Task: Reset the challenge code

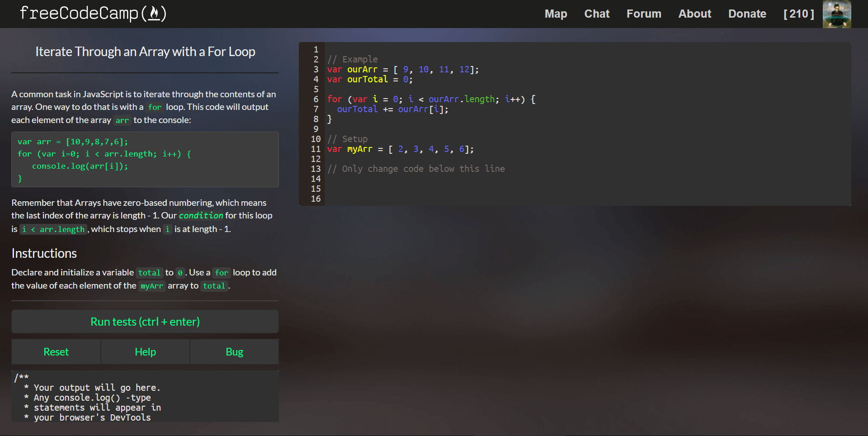Action: (x=56, y=351)
